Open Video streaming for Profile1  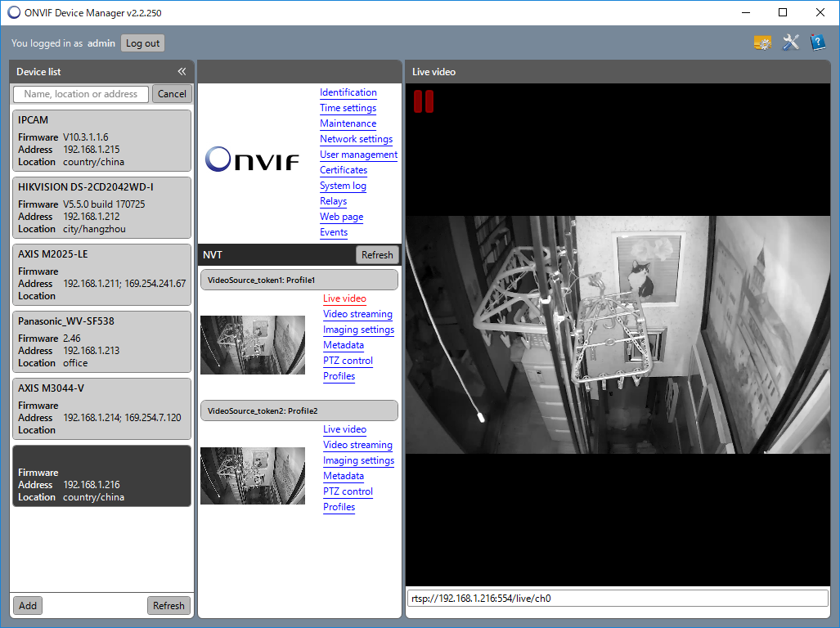click(358, 314)
